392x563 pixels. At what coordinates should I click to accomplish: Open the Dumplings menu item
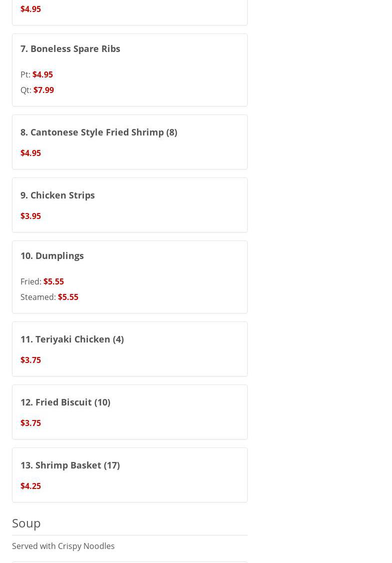52,255
